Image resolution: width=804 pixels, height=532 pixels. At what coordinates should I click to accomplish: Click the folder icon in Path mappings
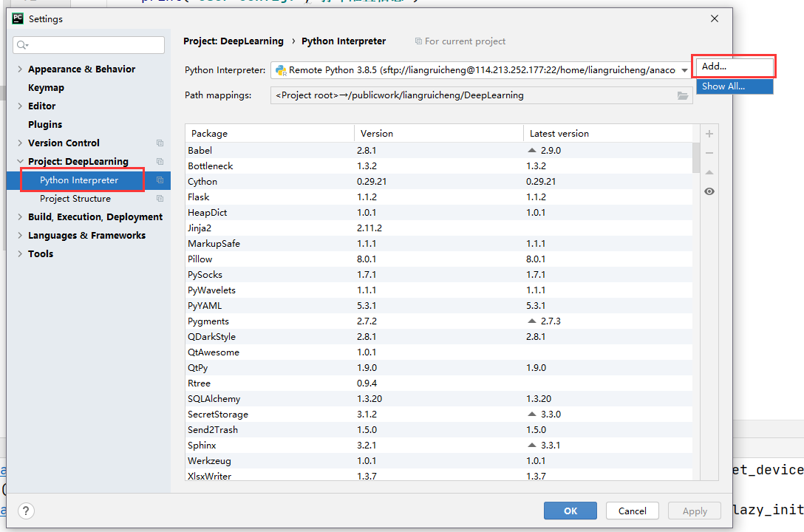pyautogui.click(x=683, y=95)
